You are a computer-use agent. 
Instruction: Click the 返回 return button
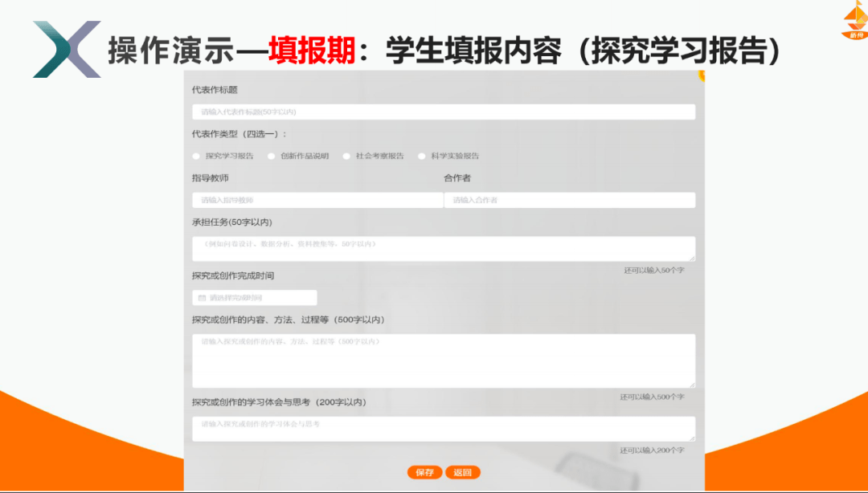(465, 472)
